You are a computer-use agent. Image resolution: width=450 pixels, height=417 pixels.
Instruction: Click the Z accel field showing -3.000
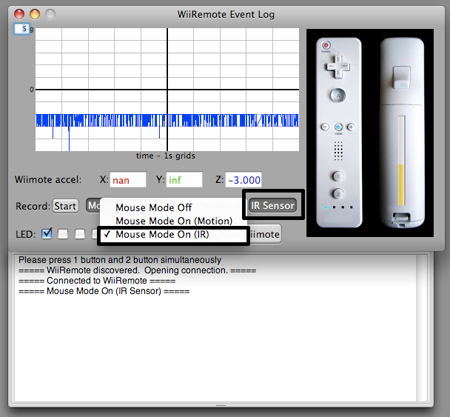tap(243, 180)
